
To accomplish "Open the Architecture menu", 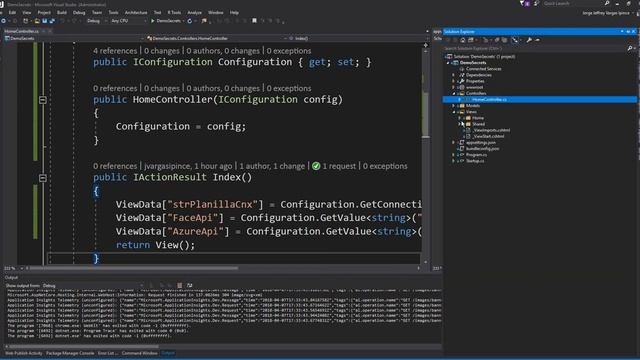I will point(136,13).
